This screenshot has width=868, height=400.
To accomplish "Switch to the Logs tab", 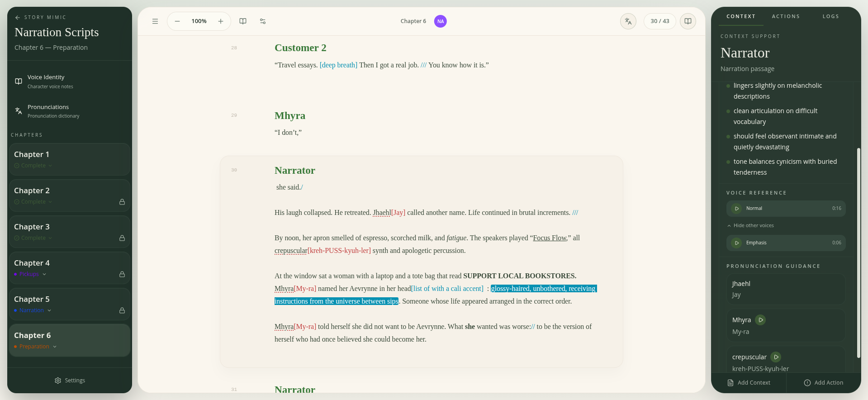I will [x=830, y=16].
